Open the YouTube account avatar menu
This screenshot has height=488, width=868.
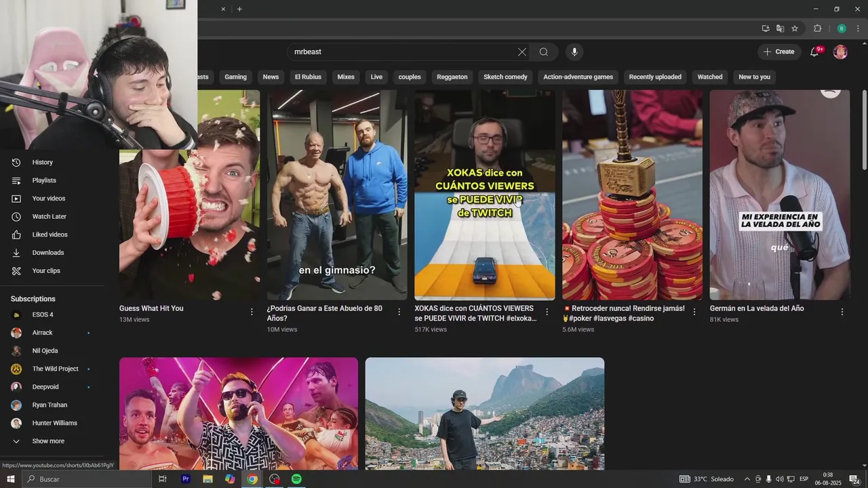[840, 52]
